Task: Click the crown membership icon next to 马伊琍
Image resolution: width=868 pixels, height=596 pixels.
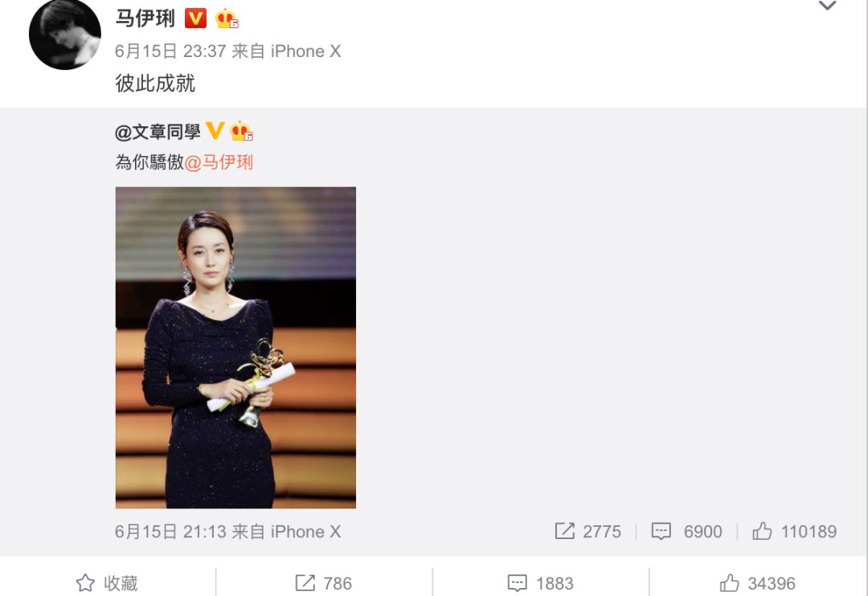Action: pos(227,18)
